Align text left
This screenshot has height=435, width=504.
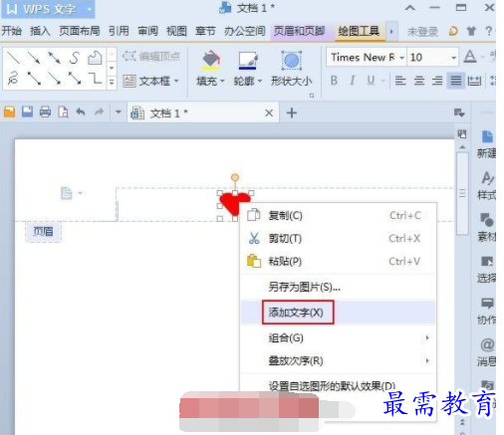(400, 81)
